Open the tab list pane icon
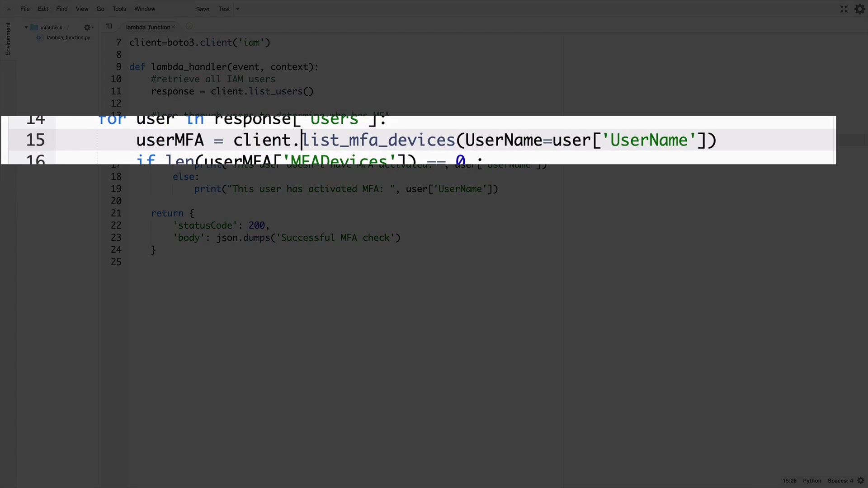Screen dimensions: 868x488 109,26
